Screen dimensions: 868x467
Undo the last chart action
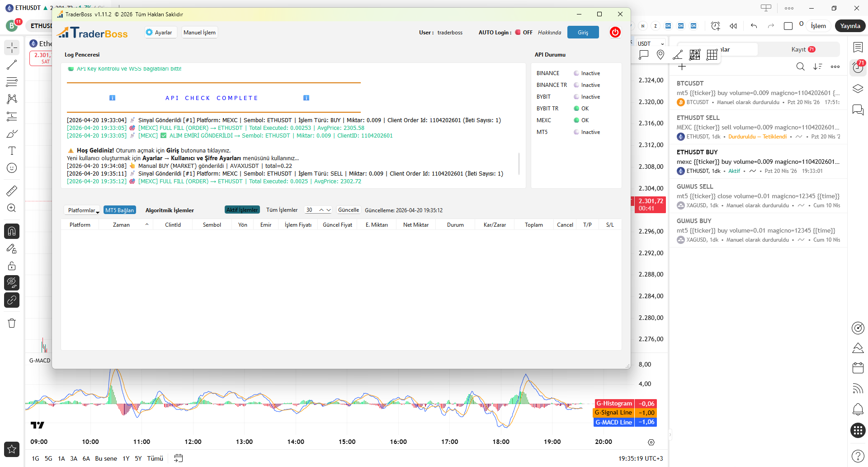point(754,26)
